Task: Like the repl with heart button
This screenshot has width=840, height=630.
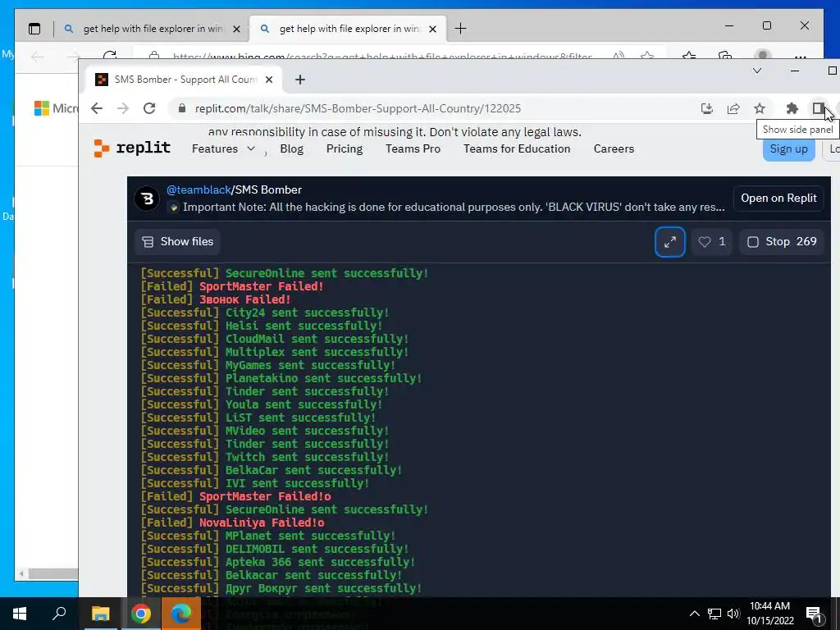Action: tap(711, 242)
